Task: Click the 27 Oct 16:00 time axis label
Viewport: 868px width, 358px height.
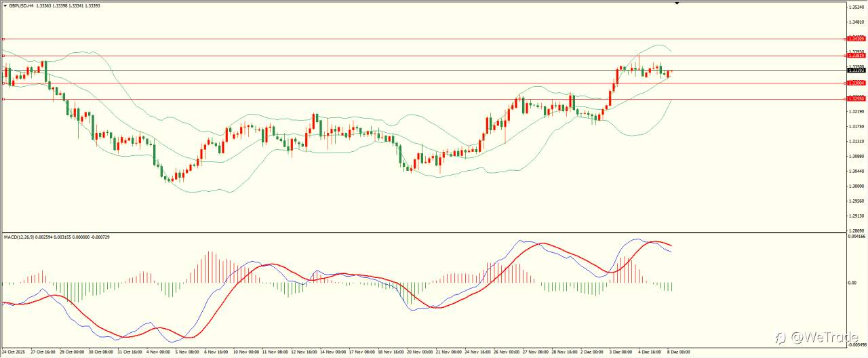Action: pyautogui.click(x=43, y=353)
